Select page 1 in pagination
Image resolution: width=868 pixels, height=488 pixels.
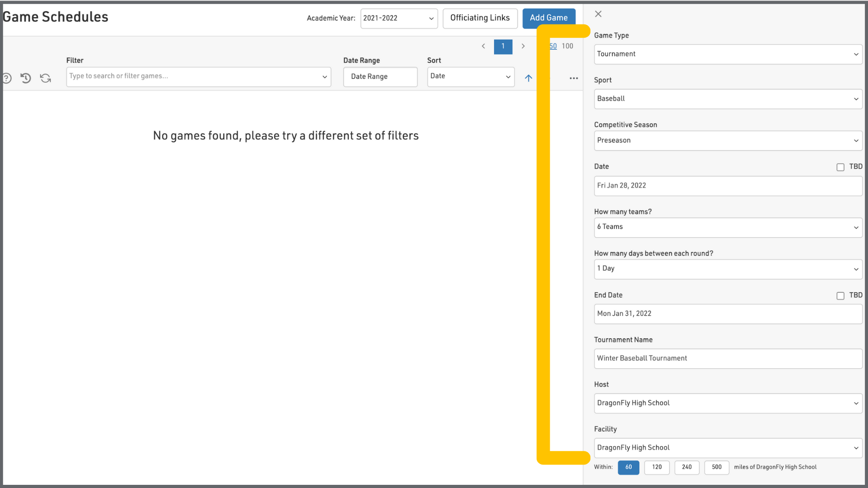503,46
